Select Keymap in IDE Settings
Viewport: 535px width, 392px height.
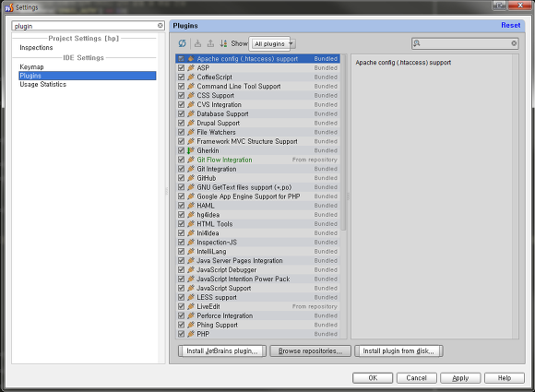[x=31, y=66]
